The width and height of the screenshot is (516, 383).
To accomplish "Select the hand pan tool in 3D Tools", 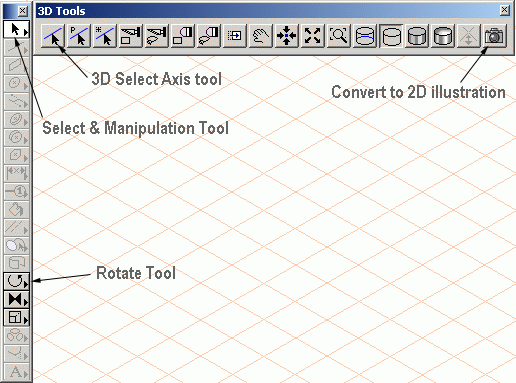I will point(261,36).
